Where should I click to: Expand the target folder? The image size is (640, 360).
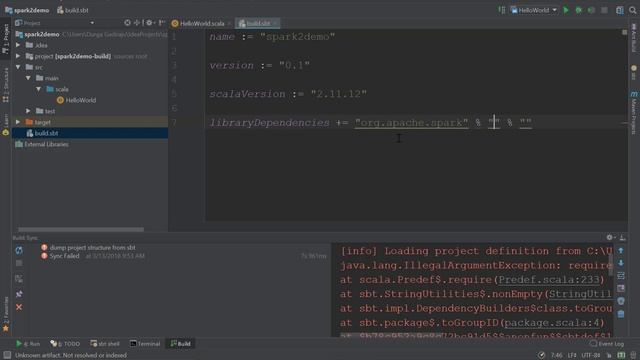tap(18, 122)
